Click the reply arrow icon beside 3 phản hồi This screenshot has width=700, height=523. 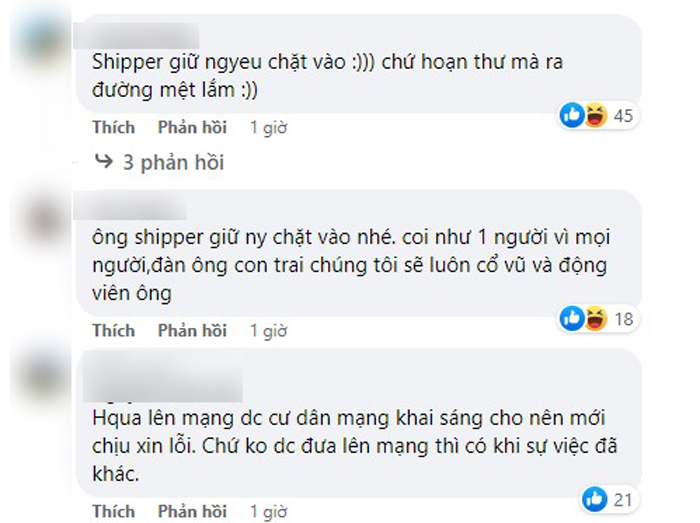point(104,161)
